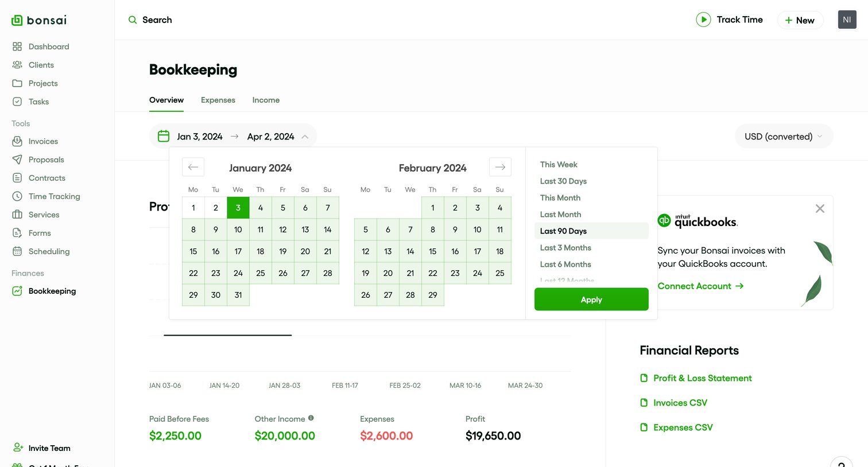Choose the Last Month preset

click(560, 214)
